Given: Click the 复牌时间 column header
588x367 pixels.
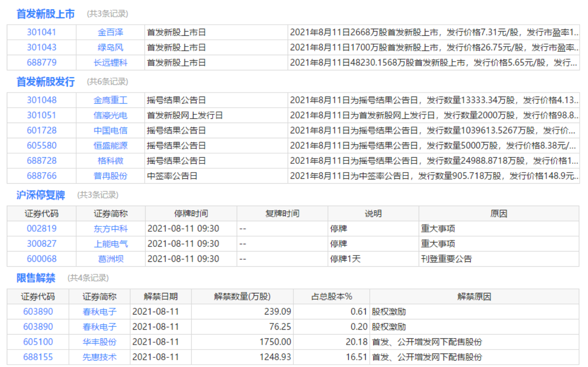Looking at the screenshot, I should pos(282,213).
